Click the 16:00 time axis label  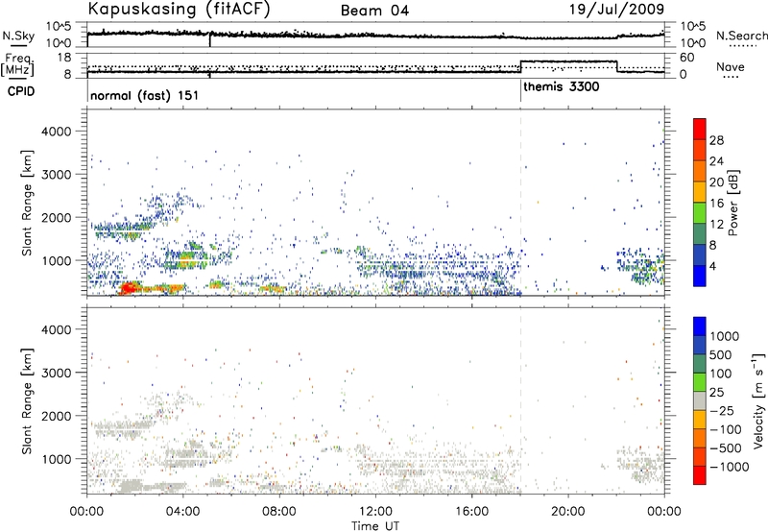tap(471, 512)
